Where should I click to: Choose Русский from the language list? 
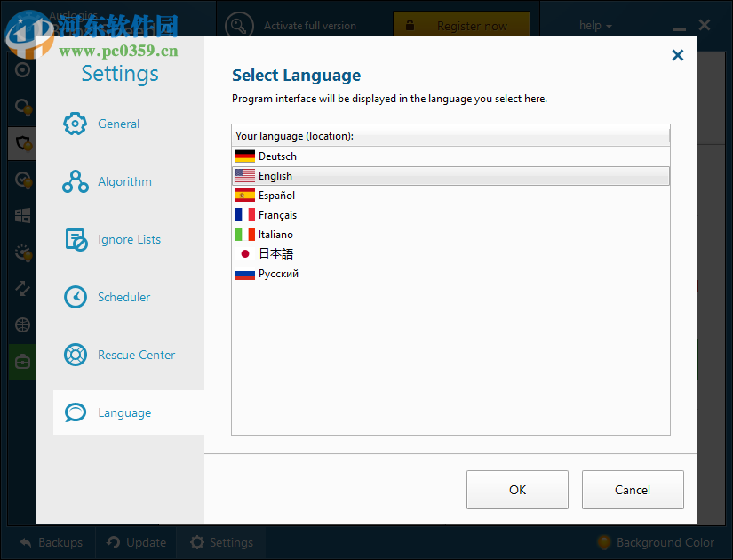[450, 274]
